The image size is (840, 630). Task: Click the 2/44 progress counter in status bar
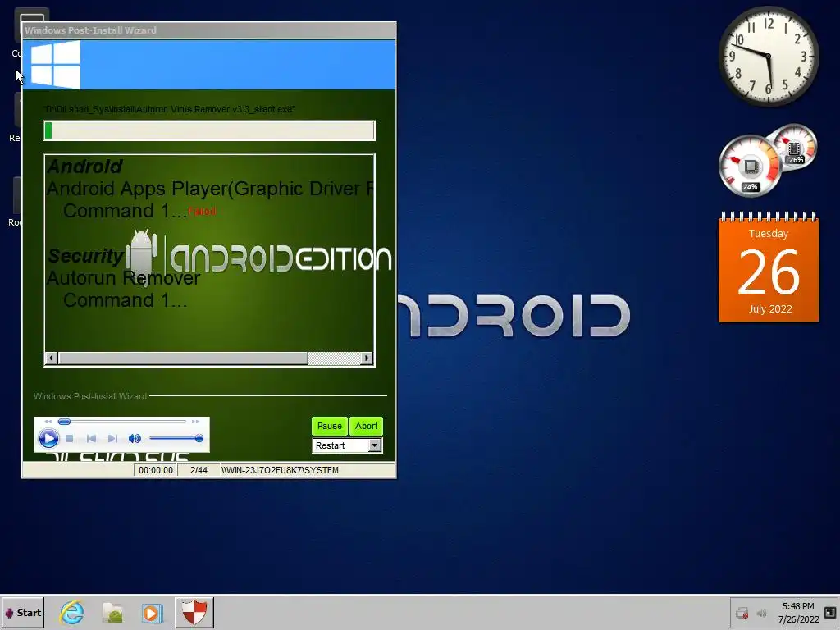[x=199, y=470]
